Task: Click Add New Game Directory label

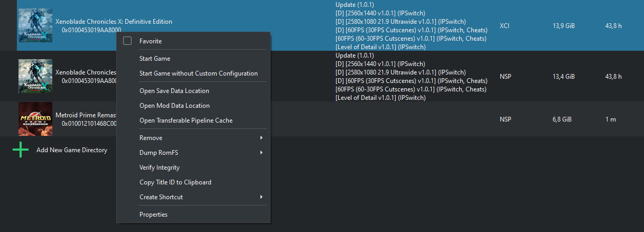Action: pyautogui.click(x=72, y=150)
